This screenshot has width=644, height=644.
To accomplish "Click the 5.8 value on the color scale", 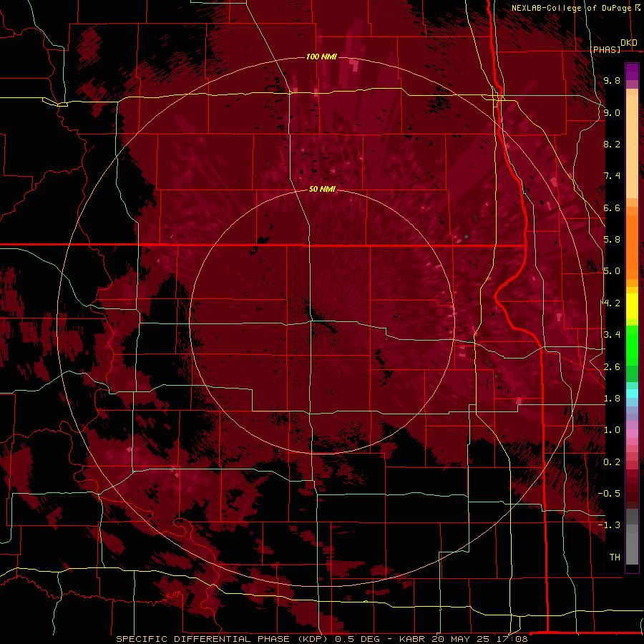I will (x=612, y=240).
